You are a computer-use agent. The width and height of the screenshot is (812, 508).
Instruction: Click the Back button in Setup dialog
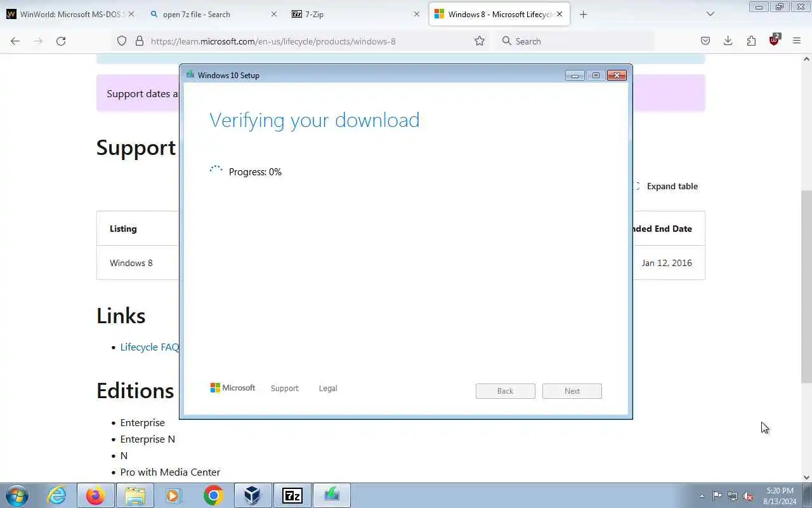tap(506, 391)
